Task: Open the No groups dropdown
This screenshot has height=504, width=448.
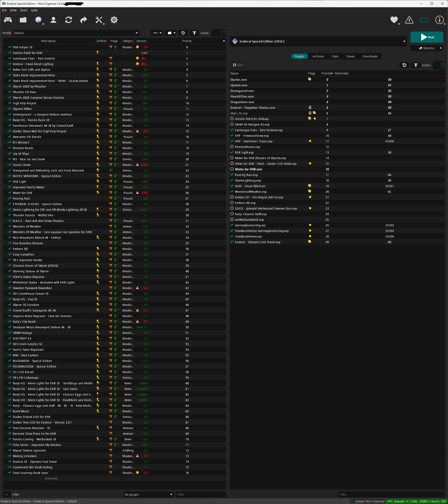Action: tap(148, 495)
